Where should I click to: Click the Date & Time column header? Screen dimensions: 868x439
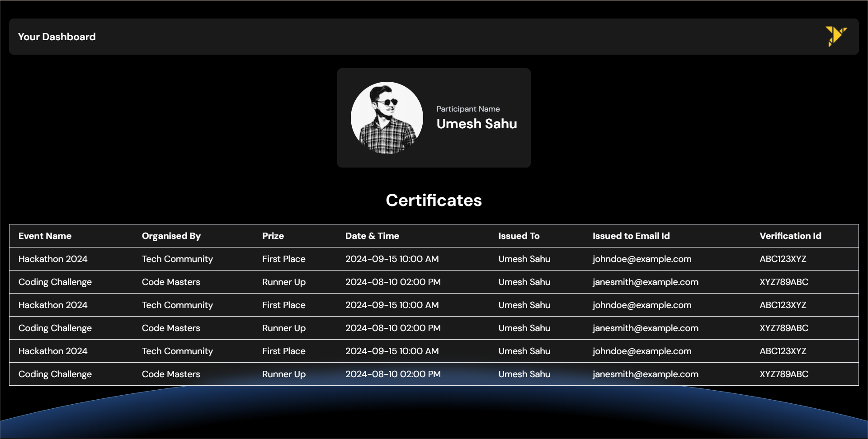click(372, 236)
